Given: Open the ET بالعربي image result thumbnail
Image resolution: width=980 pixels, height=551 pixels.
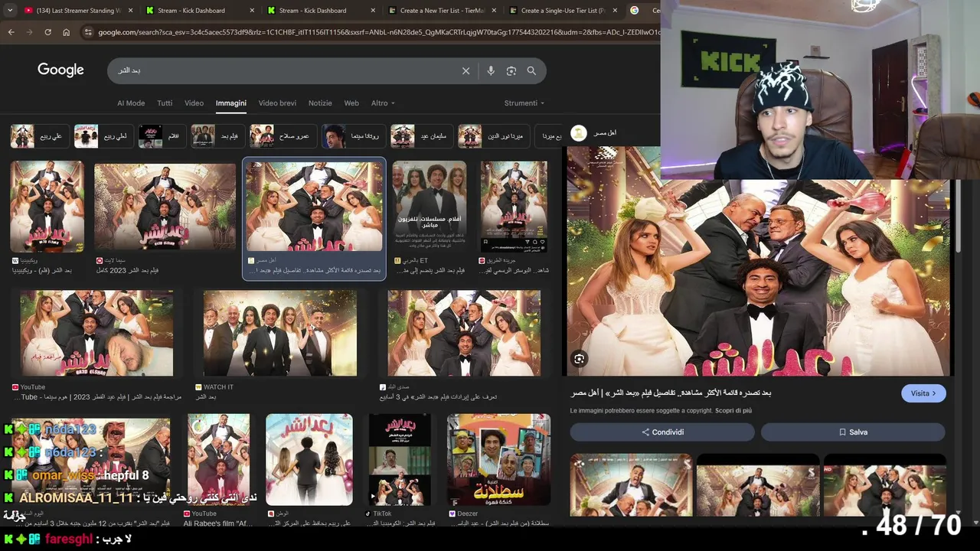Looking at the screenshot, I should coord(430,207).
